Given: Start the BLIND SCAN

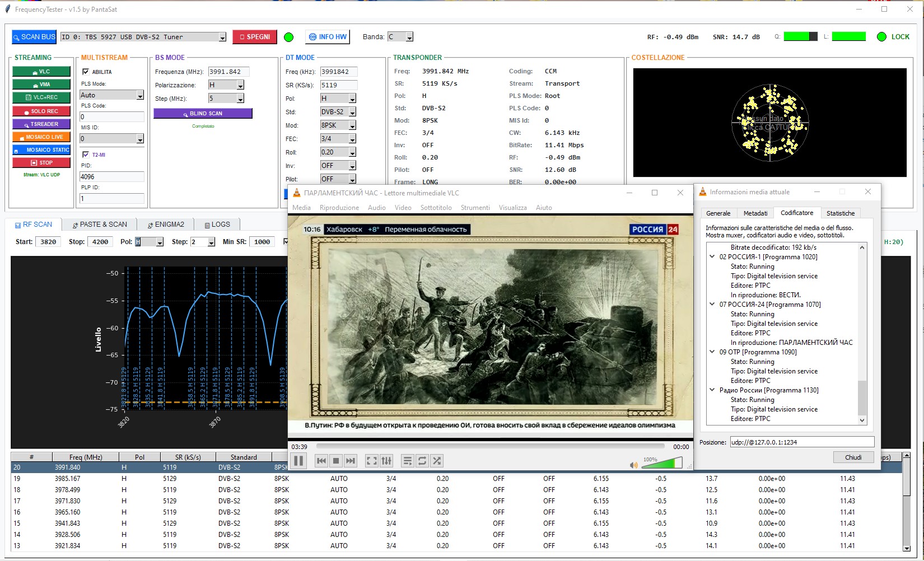Looking at the screenshot, I should [x=203, y=114].
